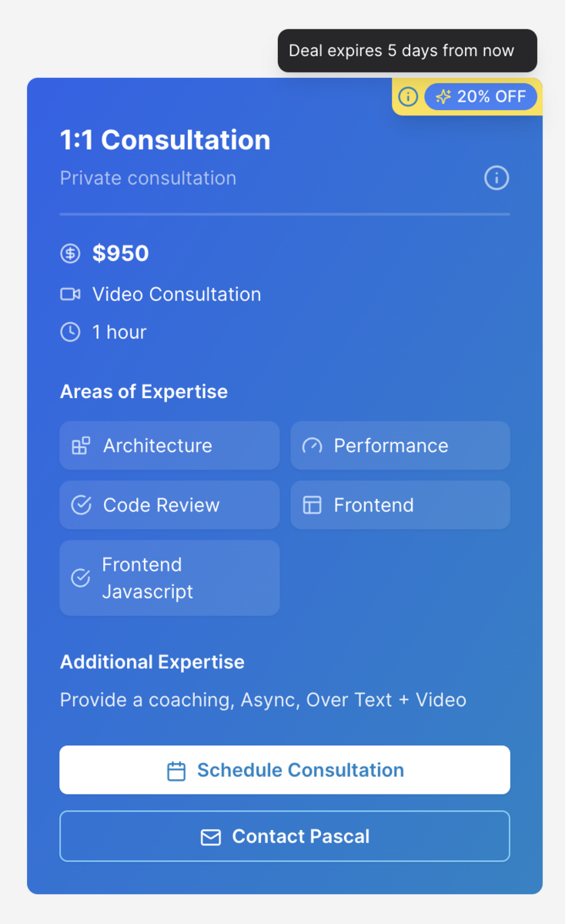Screen dimensions: 565x924
Task: Click the sparkle icon in the 20% OFF badge
Action: click(x=443, y=96)
